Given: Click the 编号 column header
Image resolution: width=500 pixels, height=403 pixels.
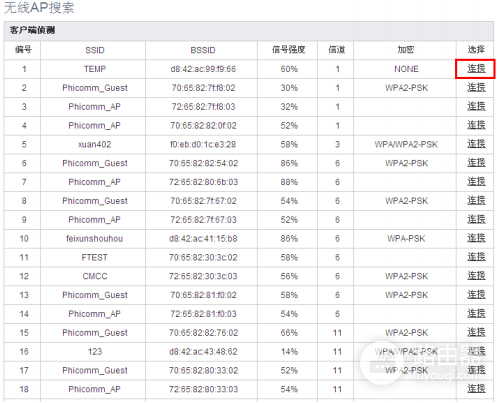Looking at the screenshot, I should click(x=23, y=50).
